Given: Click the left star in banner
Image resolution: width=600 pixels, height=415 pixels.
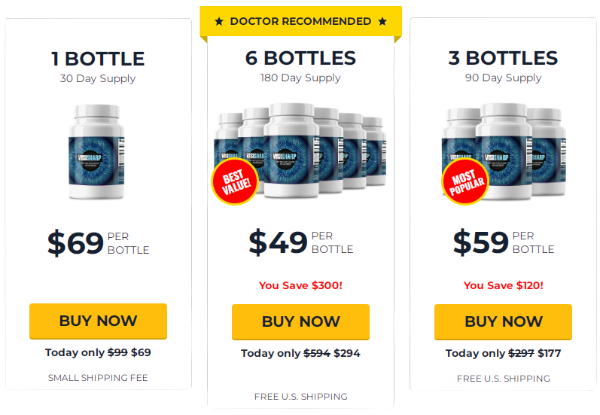Looking at the screenshot, I should (x=219, y=21).
